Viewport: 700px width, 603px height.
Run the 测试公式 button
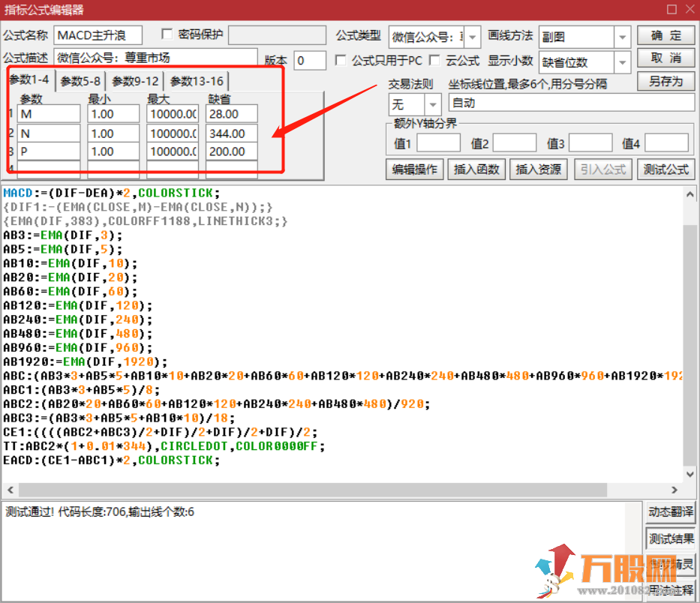tap(665, 169)
